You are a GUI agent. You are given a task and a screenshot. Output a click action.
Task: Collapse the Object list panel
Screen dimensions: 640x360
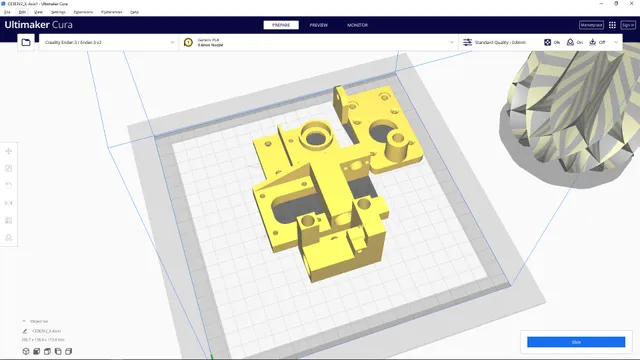pos(24,321)
